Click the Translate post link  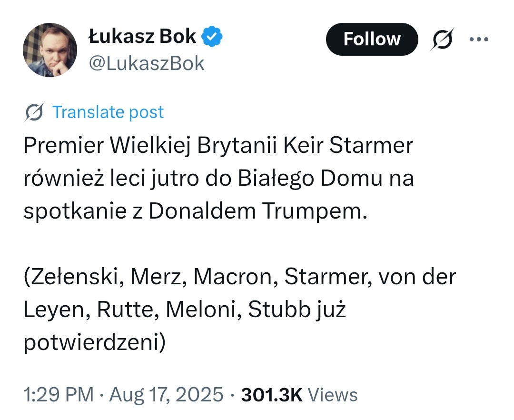click(x=108, y=112)
